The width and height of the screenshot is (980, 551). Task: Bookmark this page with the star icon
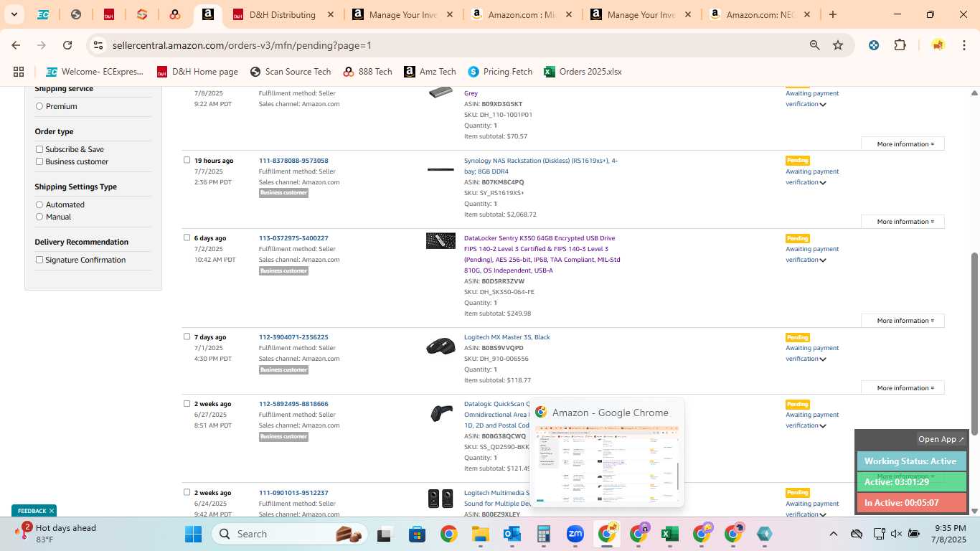point(838,45)
